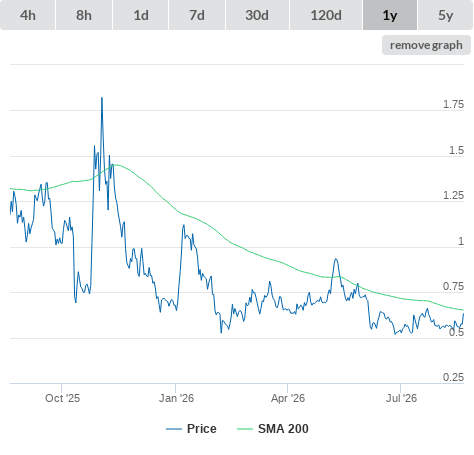Click the green SMA 200 legend marker
The image size is (474, 455).
[x=245, y=429]
